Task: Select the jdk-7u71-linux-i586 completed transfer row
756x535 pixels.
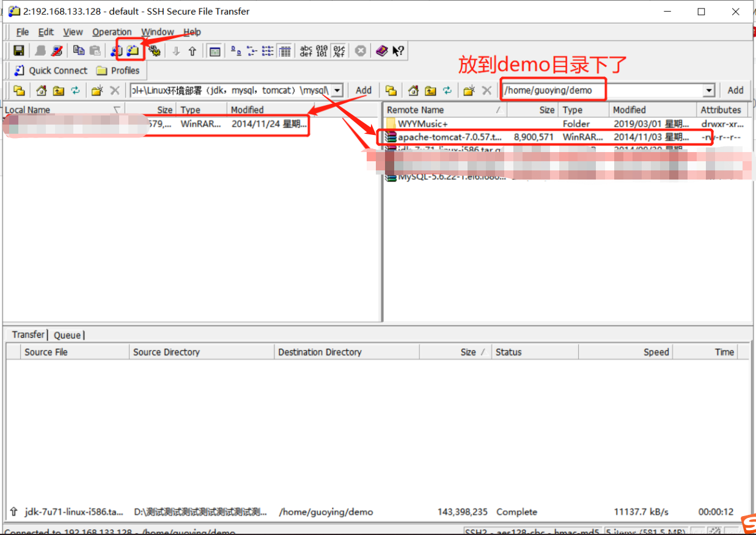Action: (x=378, y=512)
